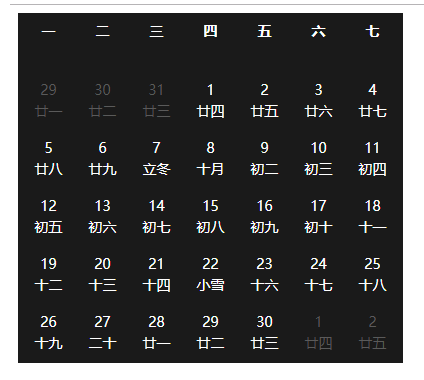
Task: Select date 14 with lunar 初七
Action: click(156, 217)
